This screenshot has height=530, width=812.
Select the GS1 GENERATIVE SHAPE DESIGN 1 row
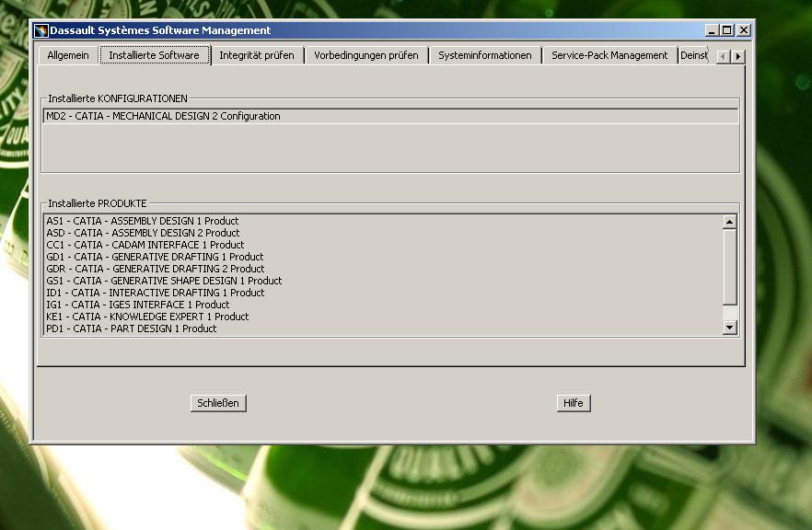pos(383,281)
